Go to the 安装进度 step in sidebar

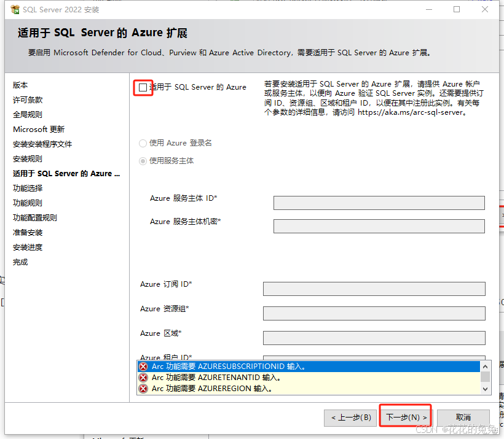pos(28,247)
